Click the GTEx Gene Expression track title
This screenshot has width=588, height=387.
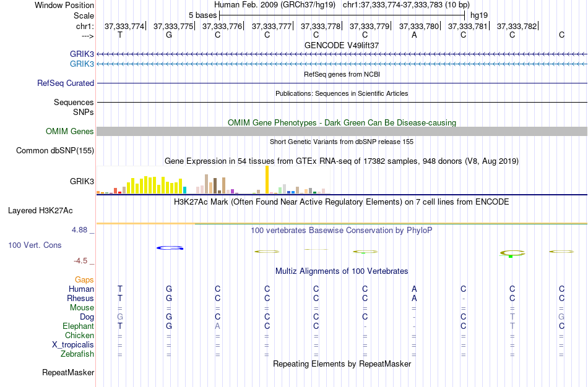pyautogui.click(x=342, y=161)
